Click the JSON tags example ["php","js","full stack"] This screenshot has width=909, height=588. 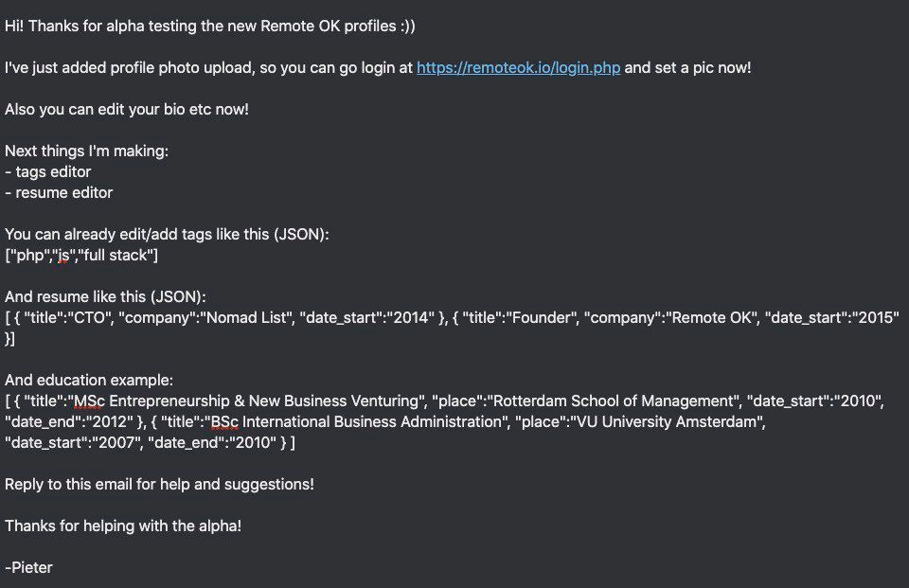coord(81,256)
